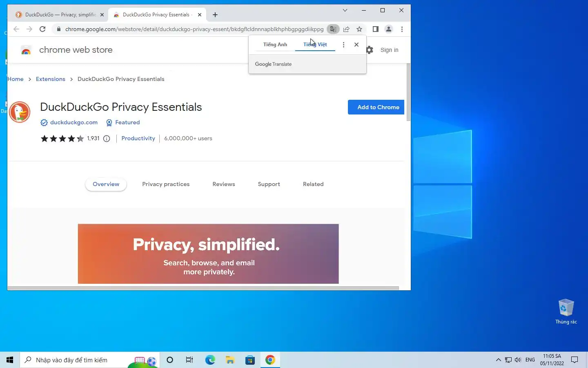
Task: Click ENG language indicator
Action: click(530, 360)
